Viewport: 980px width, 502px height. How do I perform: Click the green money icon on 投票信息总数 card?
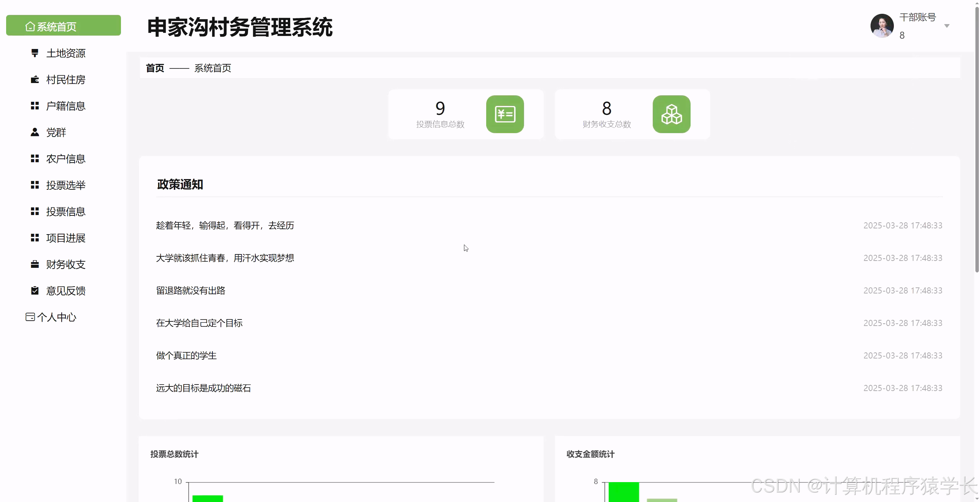click(505, 114)
